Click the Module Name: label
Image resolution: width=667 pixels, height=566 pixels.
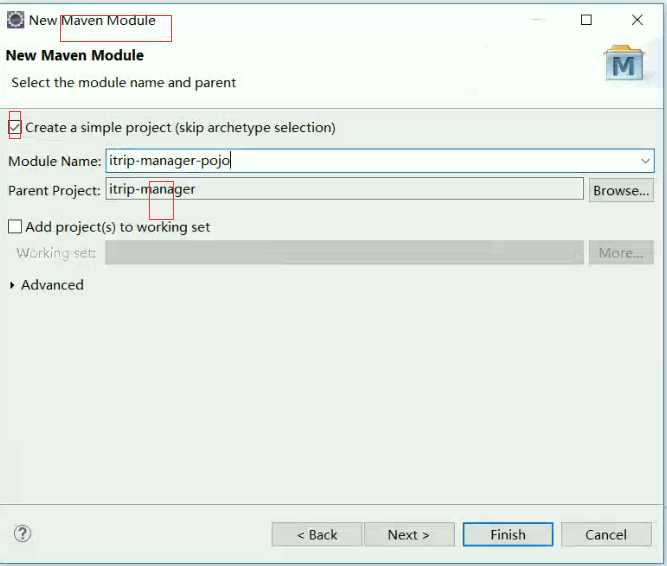click(55, 161)
